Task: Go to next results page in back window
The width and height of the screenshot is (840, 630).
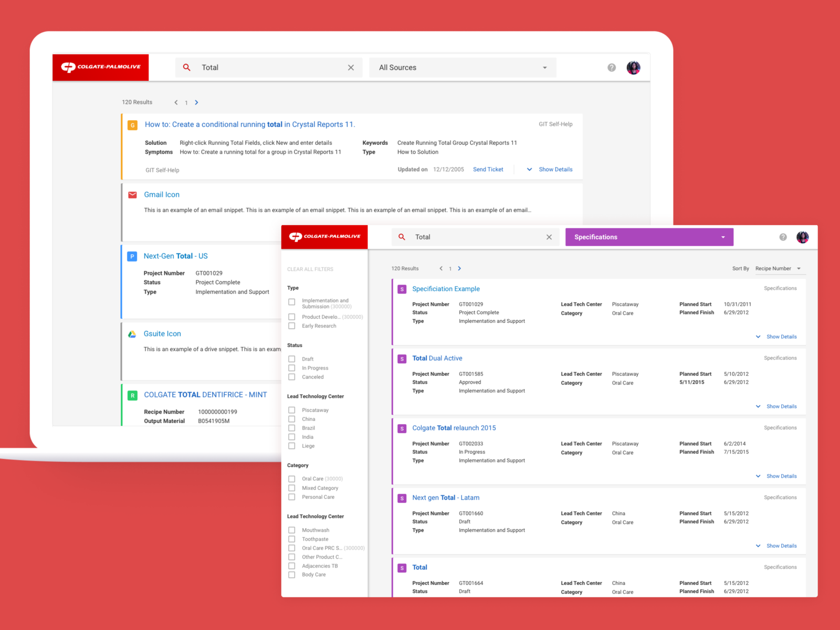Action: click(196, 102)
